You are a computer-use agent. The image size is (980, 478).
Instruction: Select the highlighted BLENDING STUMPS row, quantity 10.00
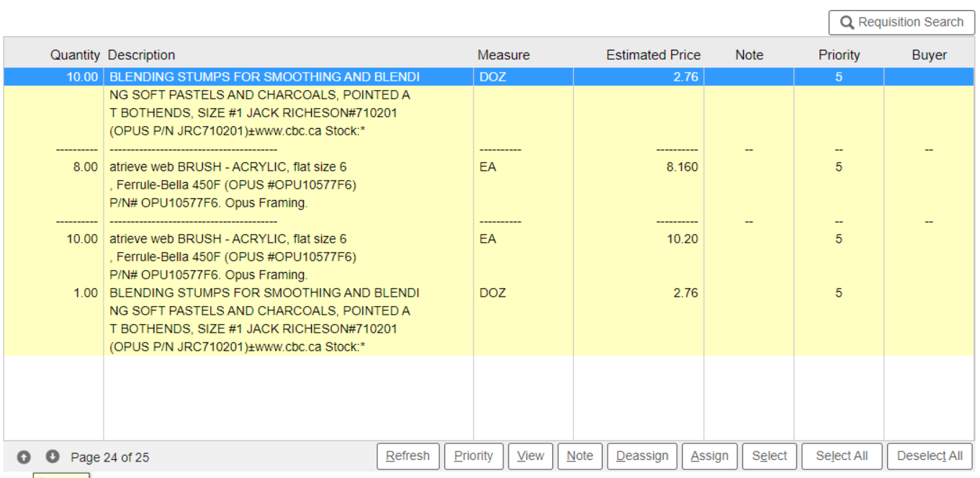pos(264,77)
